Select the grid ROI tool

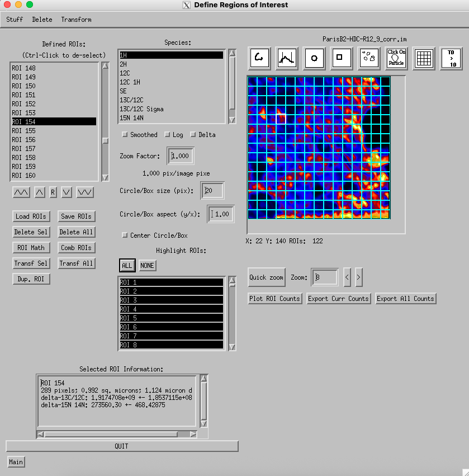(x=424, y=58)
